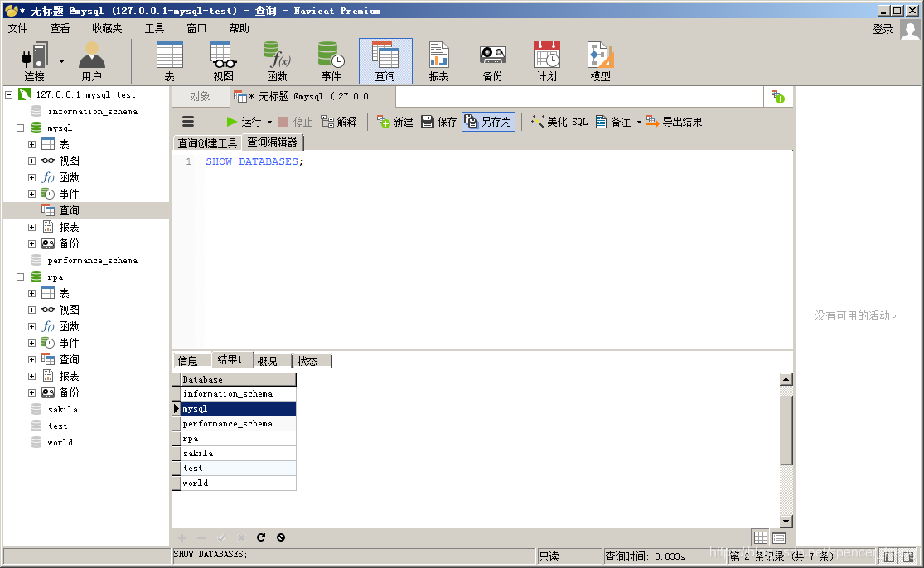Select performance_schema database in tree
The width and height of the screenshot is (924, 568).
click(x=93, y=260)
